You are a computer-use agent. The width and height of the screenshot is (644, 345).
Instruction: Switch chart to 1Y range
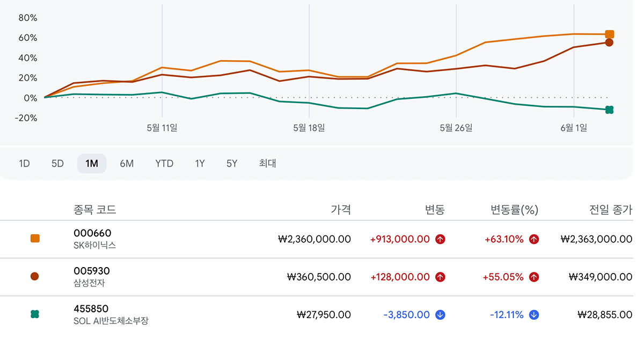(200, 163)
